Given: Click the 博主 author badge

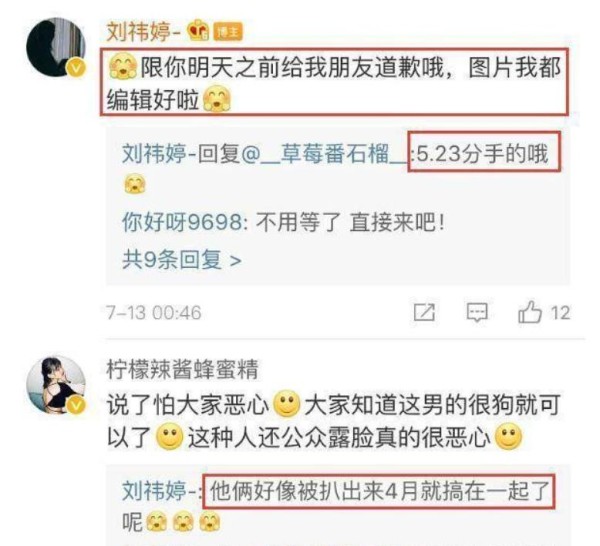Looking at the screenshot, I should pyautogui.click(x=228, y=31).
